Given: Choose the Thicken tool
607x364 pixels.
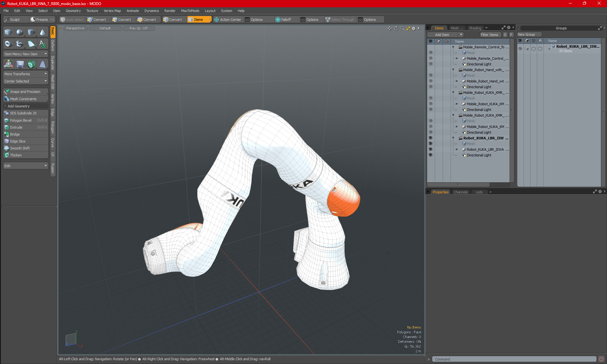Looking at the screenshot, I should point(26,155).
